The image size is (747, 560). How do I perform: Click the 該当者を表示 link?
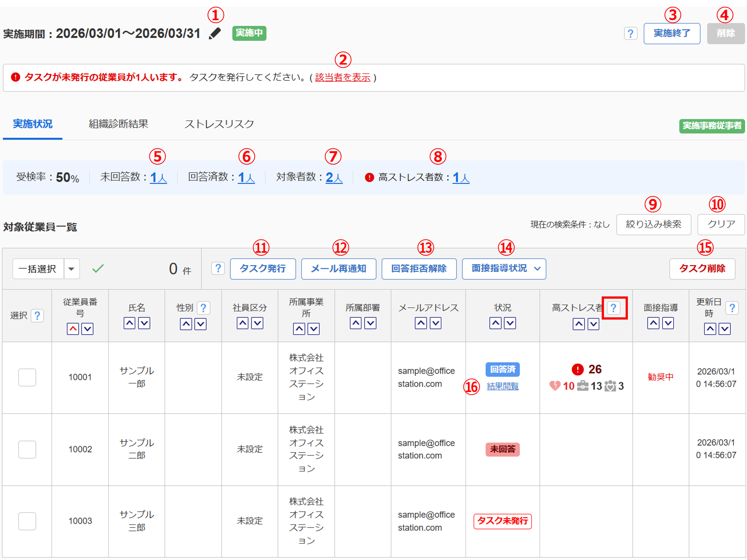[x=342, y=78]
